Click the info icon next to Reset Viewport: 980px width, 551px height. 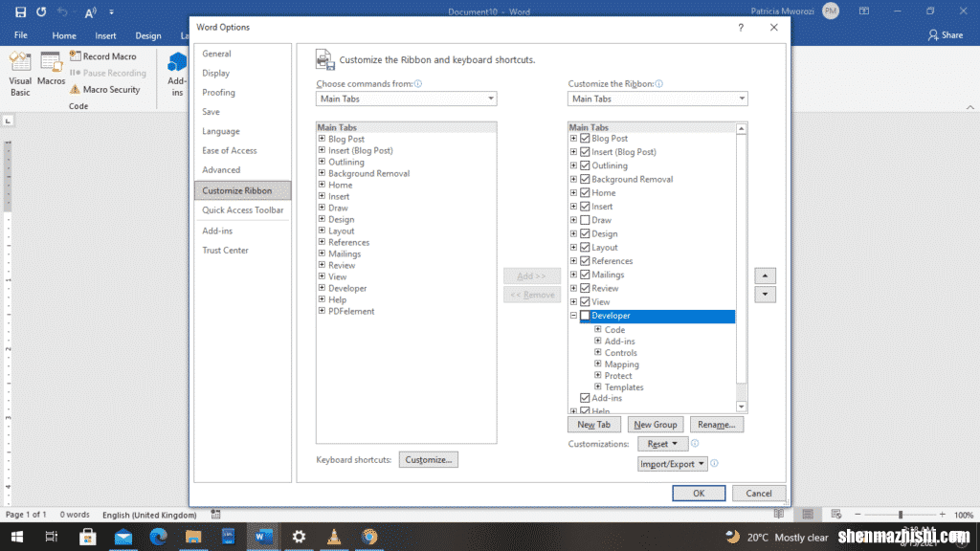[695, 444]
